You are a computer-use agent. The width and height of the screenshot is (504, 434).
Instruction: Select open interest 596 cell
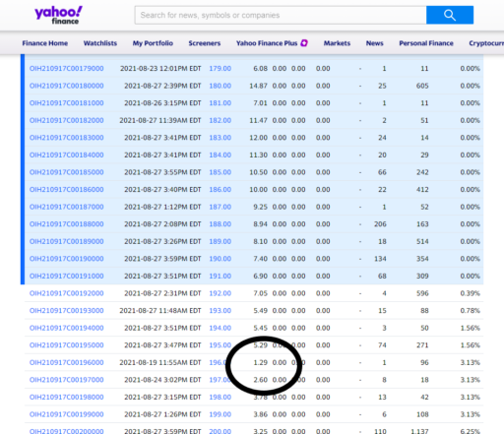[422, 293]
